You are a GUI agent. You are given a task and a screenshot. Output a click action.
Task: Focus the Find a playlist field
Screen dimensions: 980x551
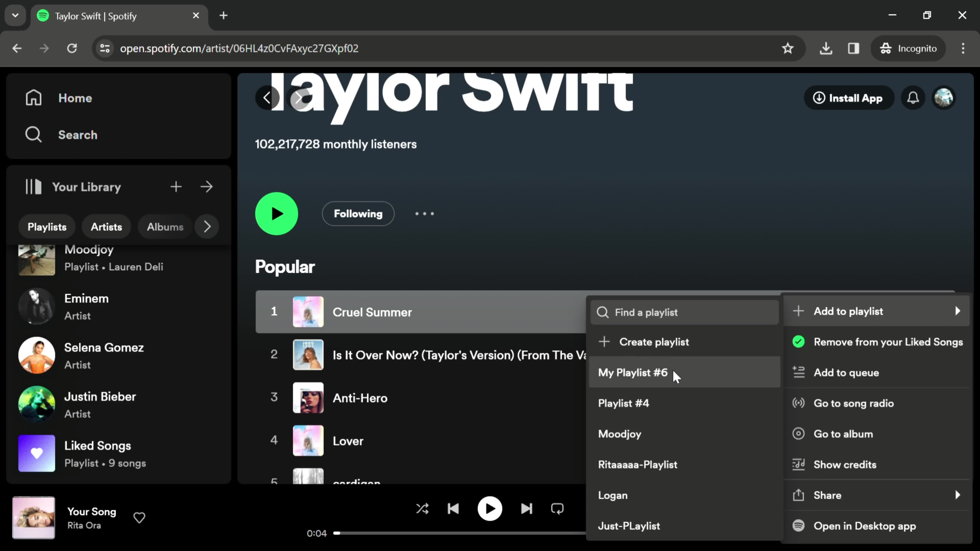coord(684,312)
